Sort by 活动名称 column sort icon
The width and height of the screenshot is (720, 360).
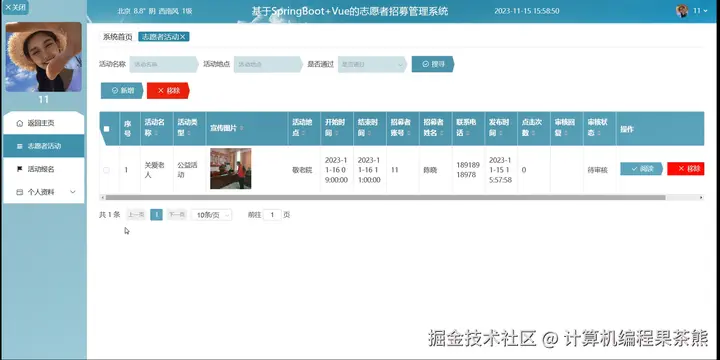[x=156, y=133]
